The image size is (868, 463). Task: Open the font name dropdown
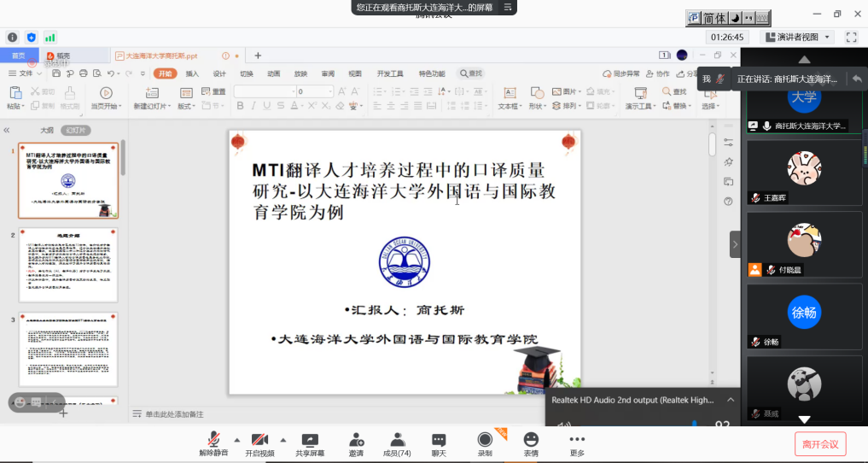coord(294,91)
